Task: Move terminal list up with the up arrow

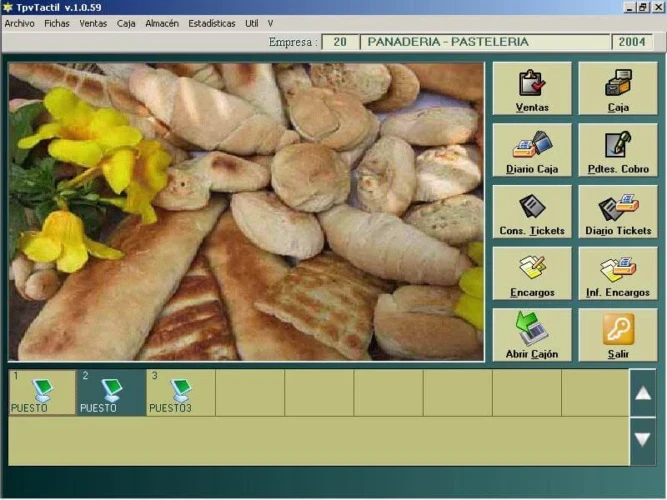Action: [643, 393]
